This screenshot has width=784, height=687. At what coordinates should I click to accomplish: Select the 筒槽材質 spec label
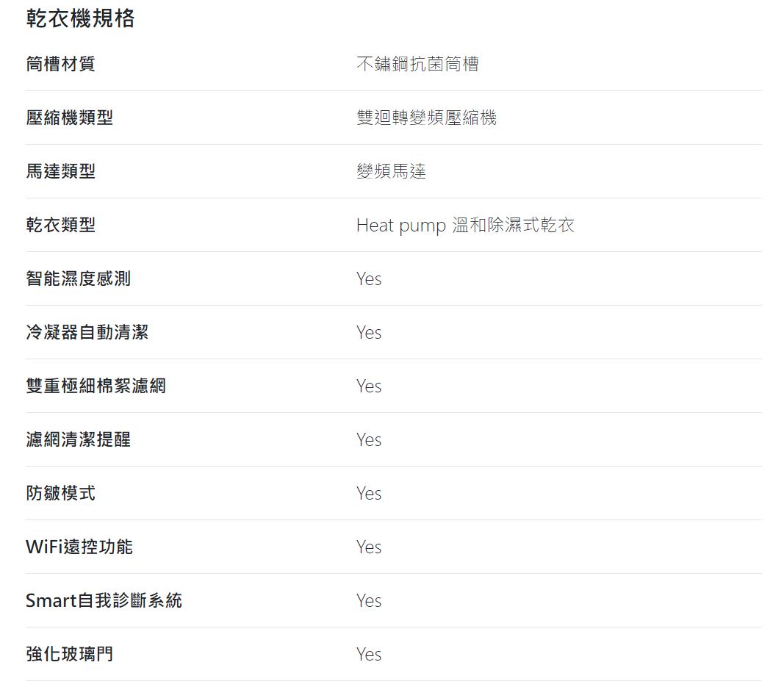tap(60, 64)
